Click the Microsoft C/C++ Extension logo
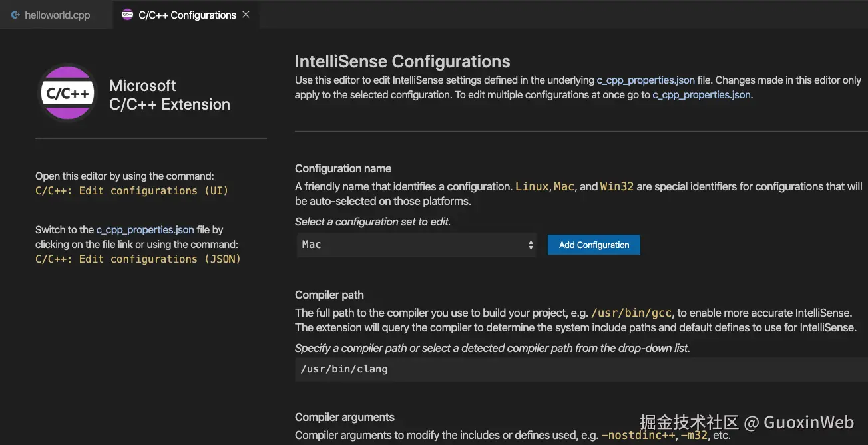This screenshot has height=445, width=868. pyautogui.click(x=67, y=94)
